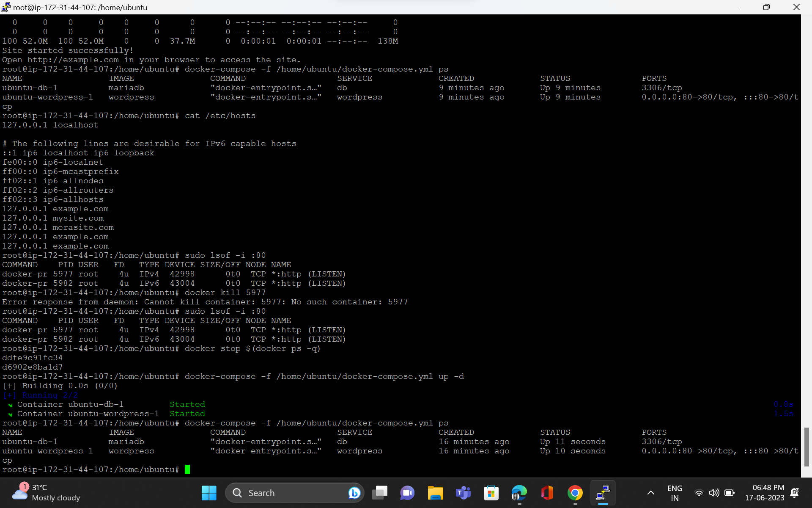
Task: Select the active PuTTY session in the taskbar
Action: click(x=603, y=493)
